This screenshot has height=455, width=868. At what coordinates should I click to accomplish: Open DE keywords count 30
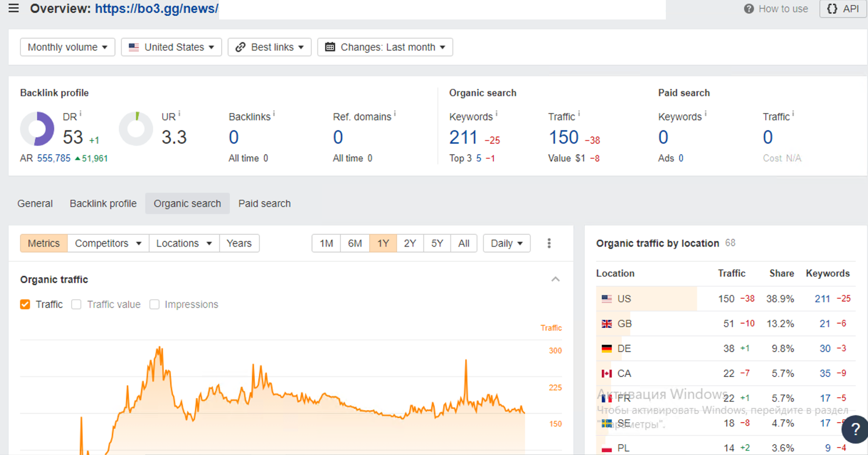tap(825, 349)
